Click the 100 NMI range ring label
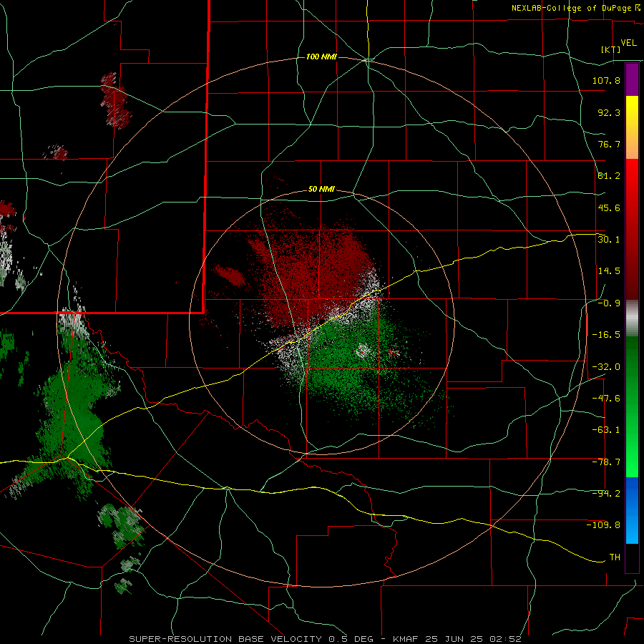The height and width of the screenshot is (644, 644). (321, 57)
